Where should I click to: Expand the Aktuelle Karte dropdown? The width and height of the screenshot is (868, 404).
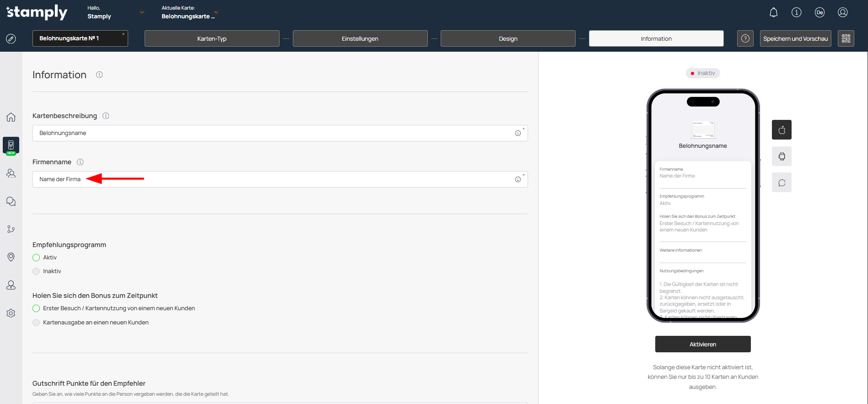click(x=216, y=12)
